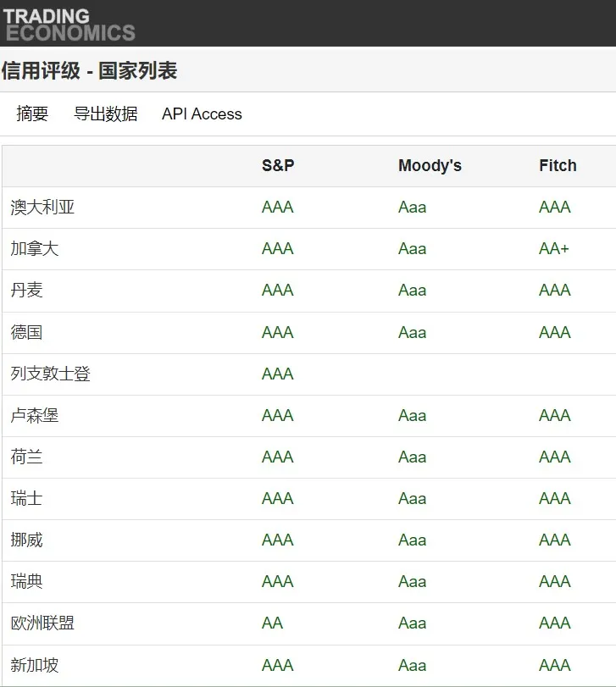Click the S&P column header
The width and height of the screenshot is (616, 687).
(x=277, y=165)
